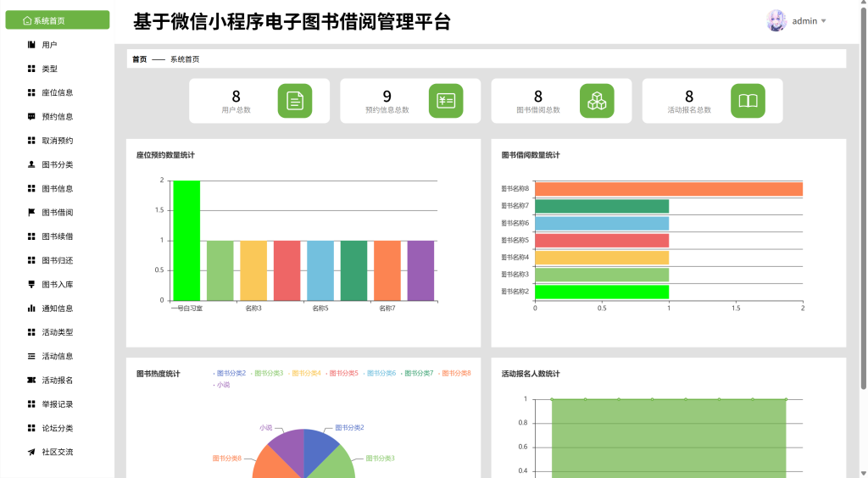Open the 取消预约 menu entry

tap(58, 141)
